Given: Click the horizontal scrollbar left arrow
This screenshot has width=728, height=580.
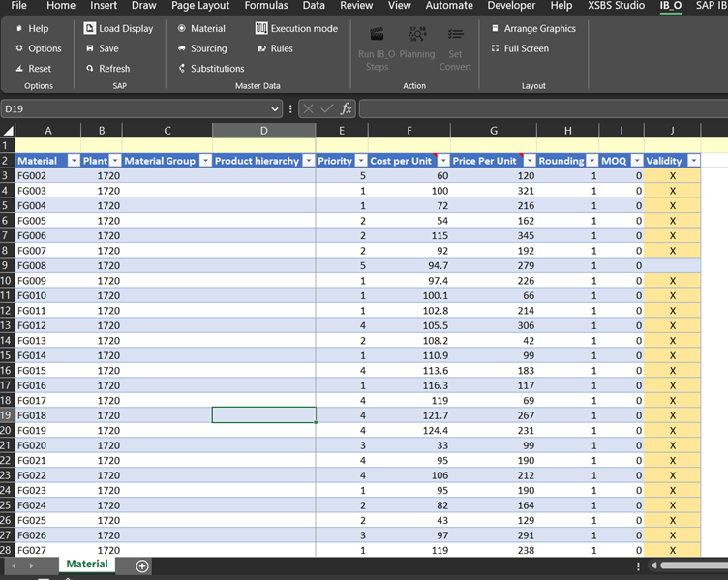Looking at the screenshot, I should coord(654,565).
